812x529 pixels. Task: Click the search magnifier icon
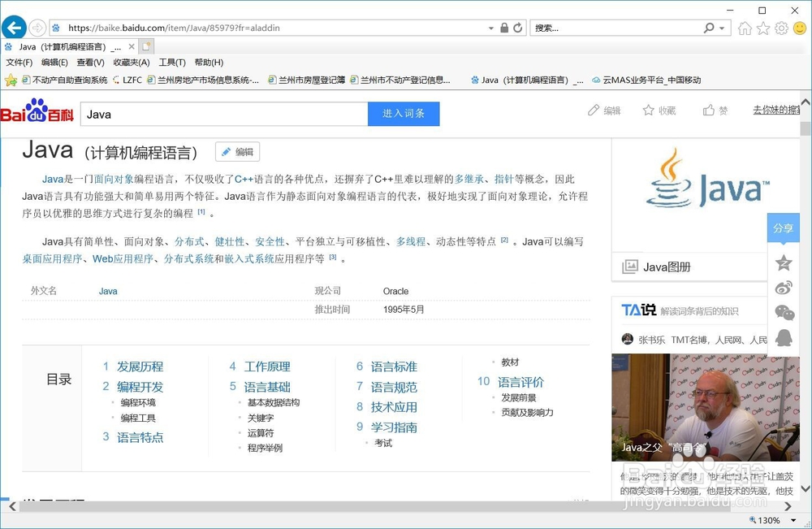709,28
